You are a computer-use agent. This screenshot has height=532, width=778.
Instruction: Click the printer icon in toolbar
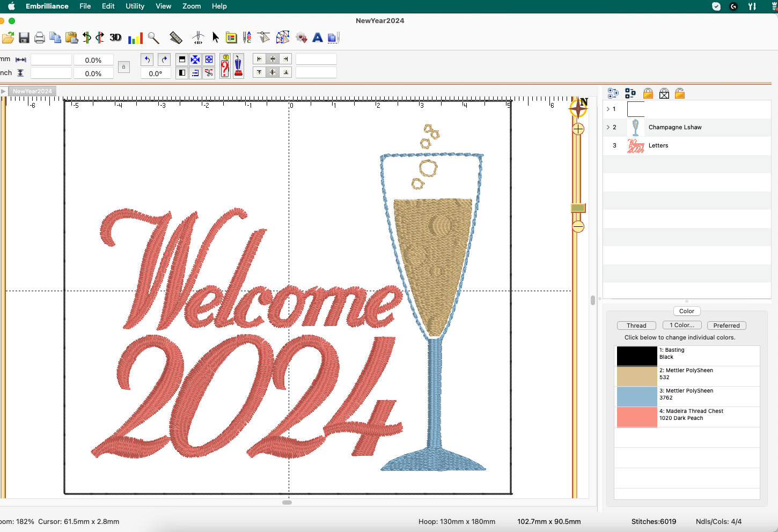[x=40, y=38]
